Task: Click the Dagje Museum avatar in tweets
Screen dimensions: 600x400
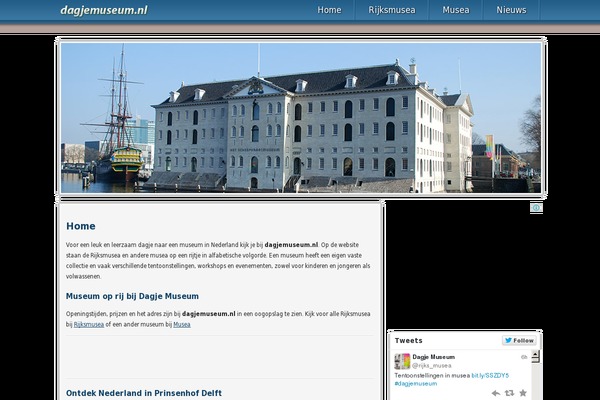Action: click(402, 361)
